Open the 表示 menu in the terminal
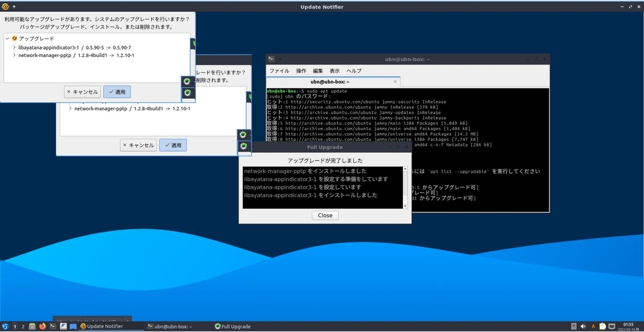 [x=335, y=70]
